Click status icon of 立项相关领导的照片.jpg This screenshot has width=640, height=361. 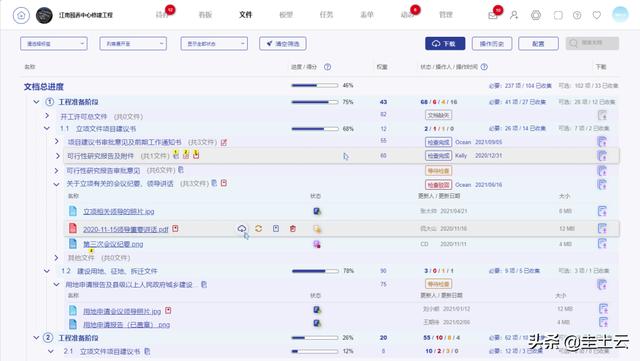click(x=317, y=211)
